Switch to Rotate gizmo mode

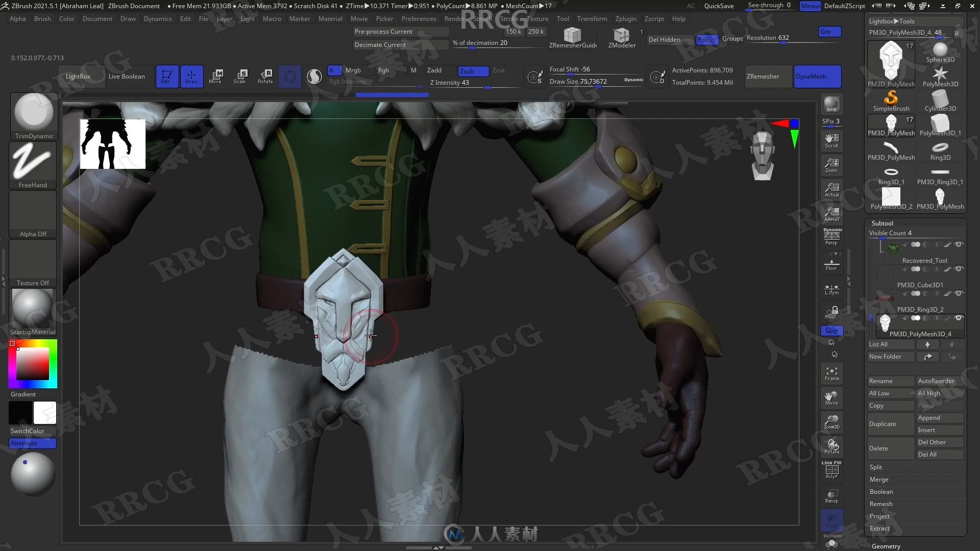(265, 77)
